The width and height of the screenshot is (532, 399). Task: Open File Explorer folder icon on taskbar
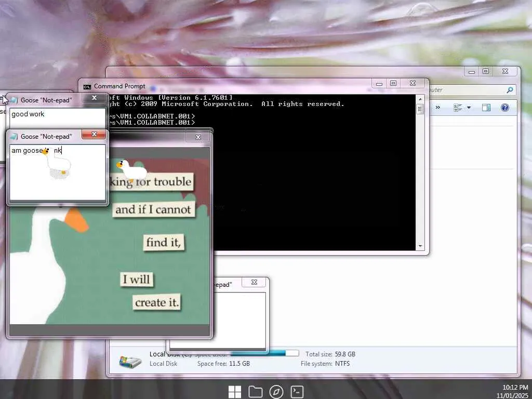(255, 392)
